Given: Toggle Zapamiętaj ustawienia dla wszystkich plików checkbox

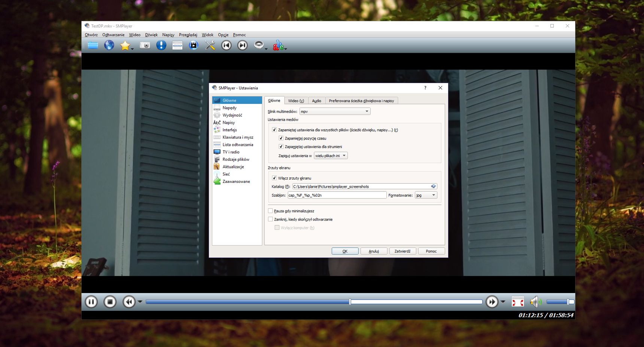Looking at the screenshot, I should pyautogui.click(x=274, y=130).
